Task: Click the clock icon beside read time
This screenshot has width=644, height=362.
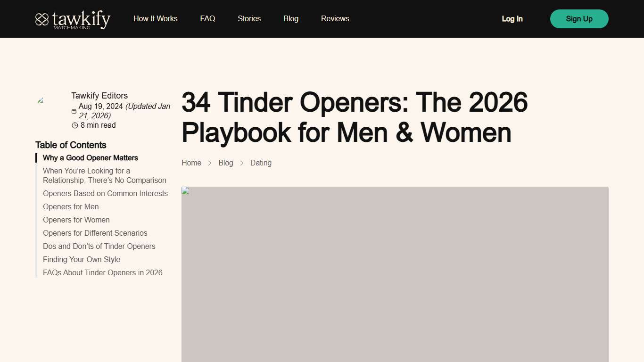Action: click(75, 125)
